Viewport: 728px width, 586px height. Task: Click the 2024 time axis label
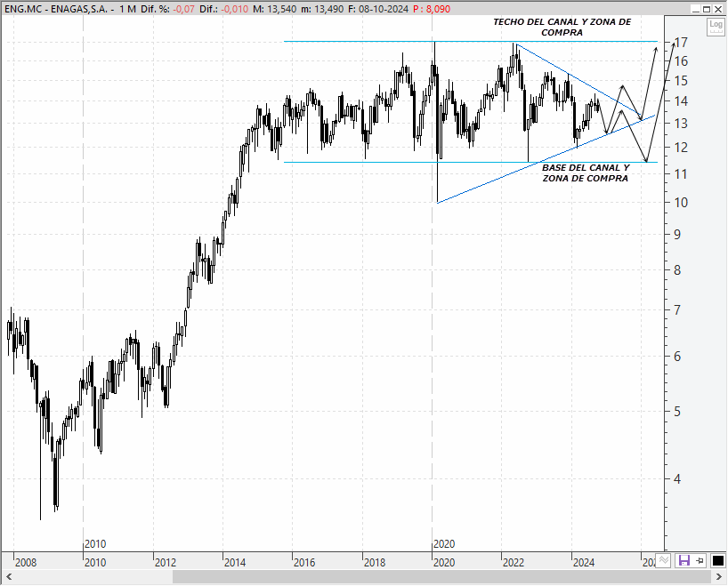point(584,563)
